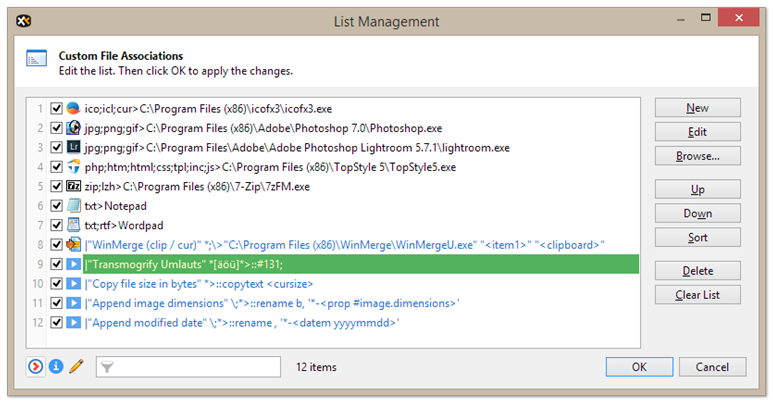Uncheck the txt>Notepad association checkbox
Screen dimensions: 773x403
click(56, 206)
